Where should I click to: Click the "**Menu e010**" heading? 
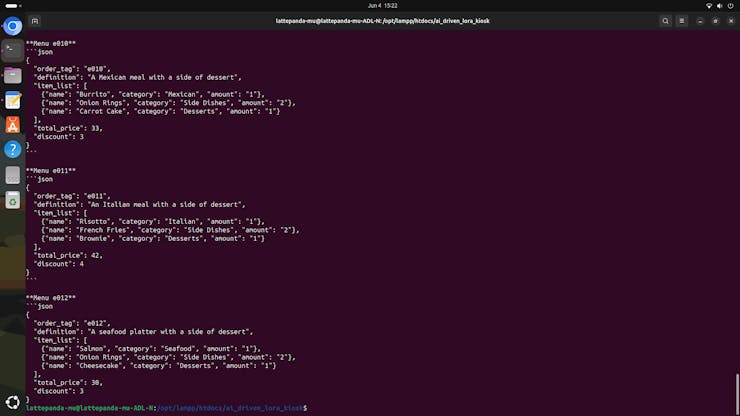point(51,43)
